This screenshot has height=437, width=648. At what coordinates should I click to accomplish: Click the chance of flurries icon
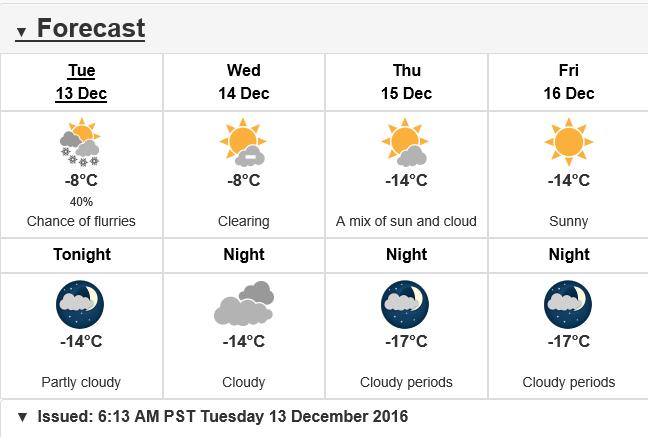pos(81,142)
